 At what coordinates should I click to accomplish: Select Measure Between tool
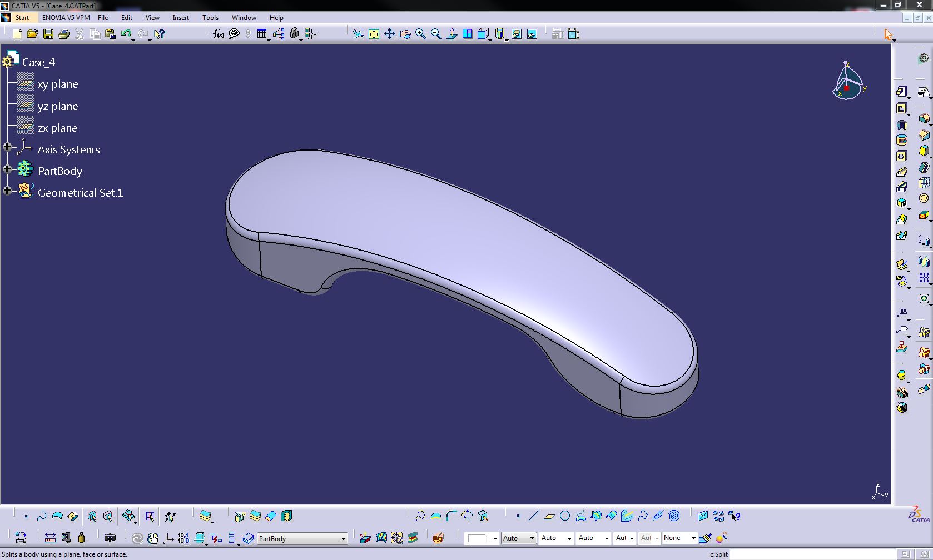click(x=50, y=538)
